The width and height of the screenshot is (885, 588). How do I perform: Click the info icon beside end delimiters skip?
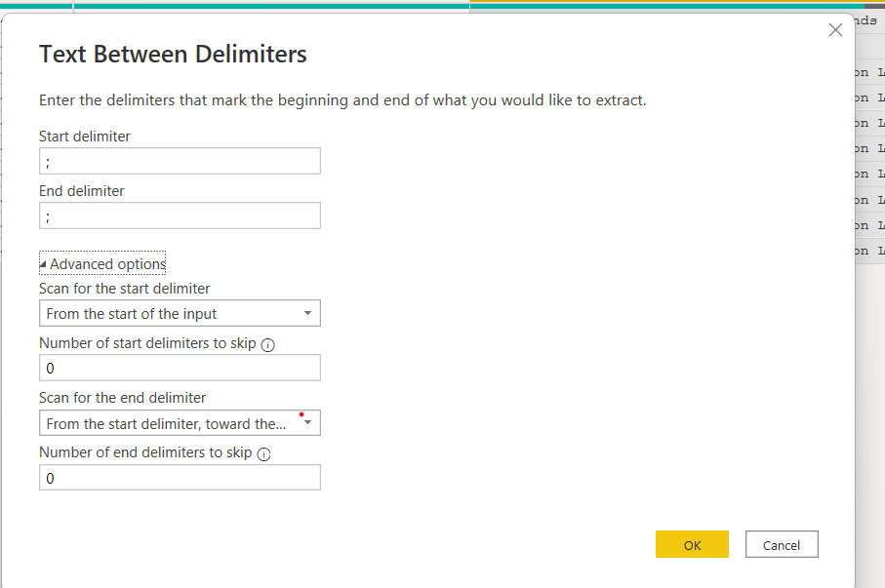pyautogui.click(x=263, y=453)
